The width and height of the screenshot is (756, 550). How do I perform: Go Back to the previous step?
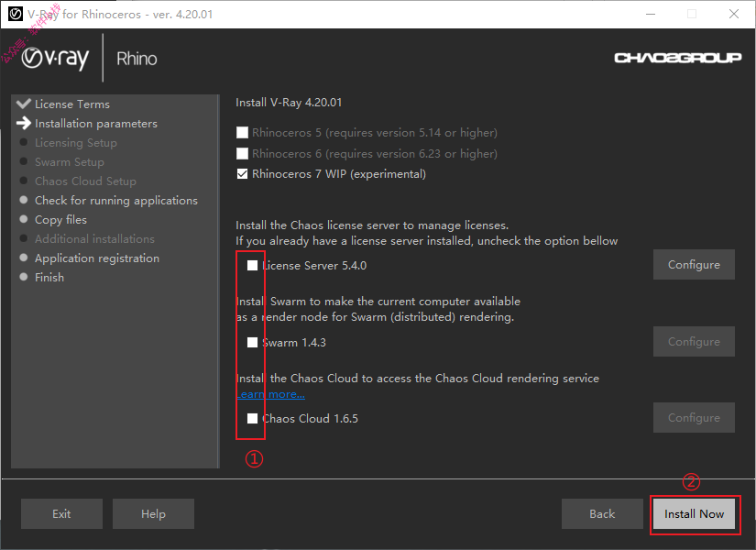(x=602, y=514)
